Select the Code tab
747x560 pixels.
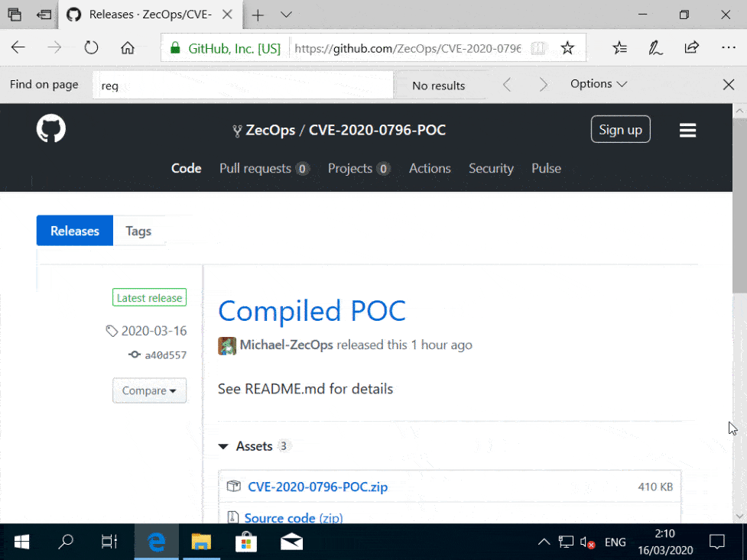coord(187,168)
